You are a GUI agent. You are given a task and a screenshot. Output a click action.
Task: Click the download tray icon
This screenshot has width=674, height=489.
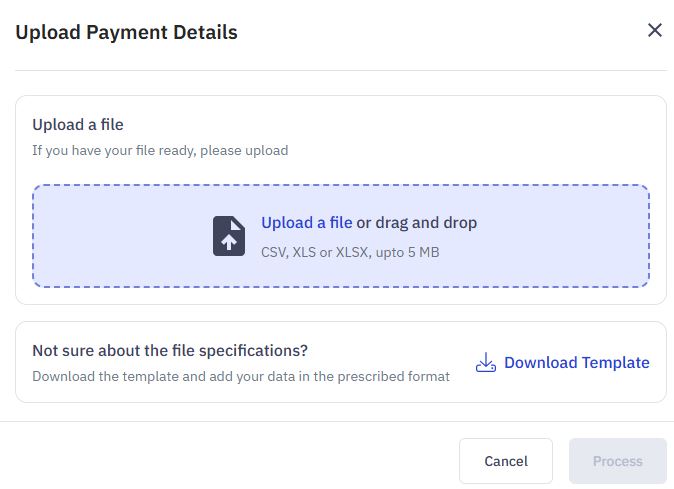point(486,362)
